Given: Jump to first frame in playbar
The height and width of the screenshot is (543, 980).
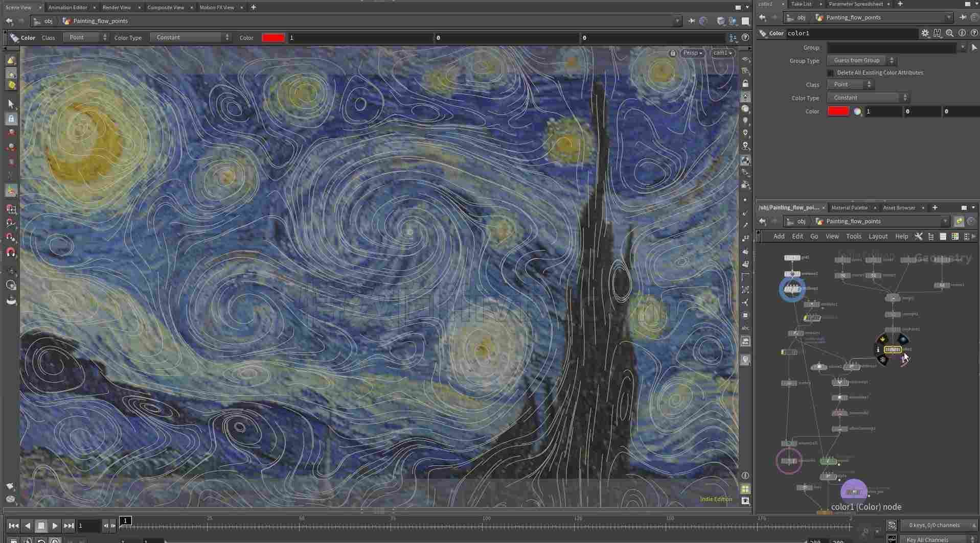Looking at the screenshot, I should [x=14, y=526].
